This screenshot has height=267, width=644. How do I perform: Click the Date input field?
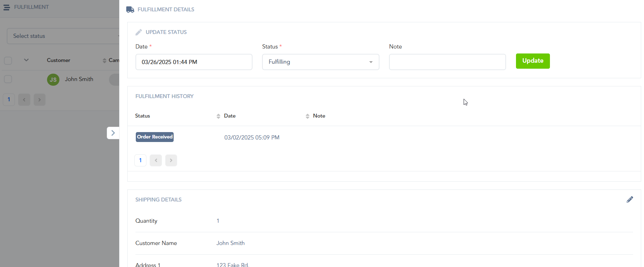tap(193, 62)
